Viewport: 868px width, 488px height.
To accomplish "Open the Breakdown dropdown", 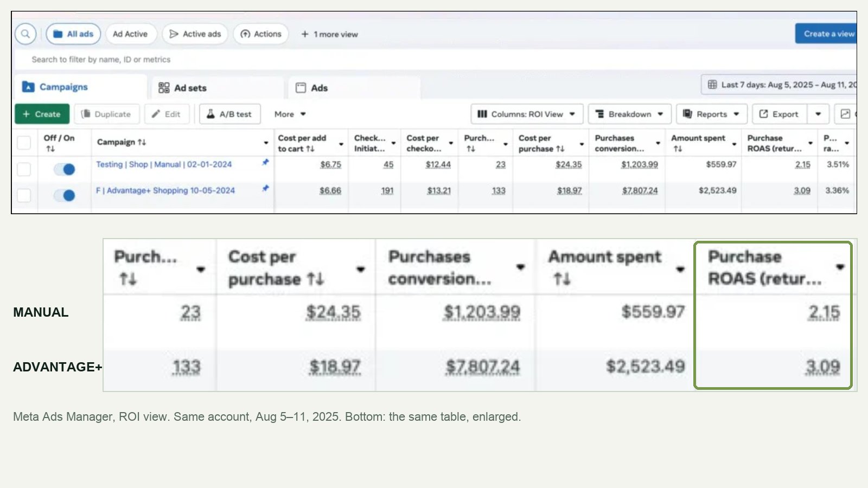I will click(x=629, y=114).
